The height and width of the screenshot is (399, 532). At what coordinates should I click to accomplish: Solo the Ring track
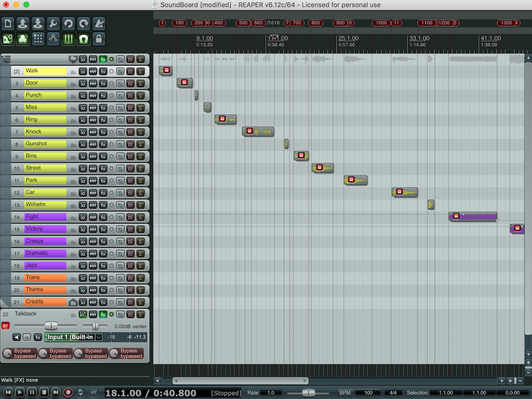[140, 120]
